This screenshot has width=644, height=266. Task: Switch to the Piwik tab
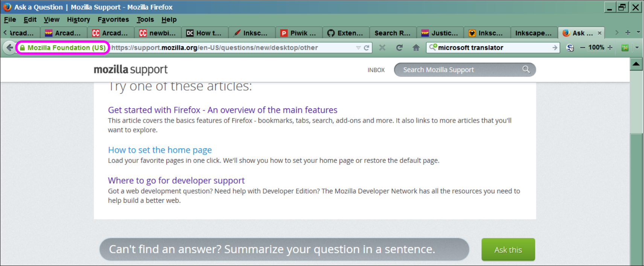tap(299, 33)
